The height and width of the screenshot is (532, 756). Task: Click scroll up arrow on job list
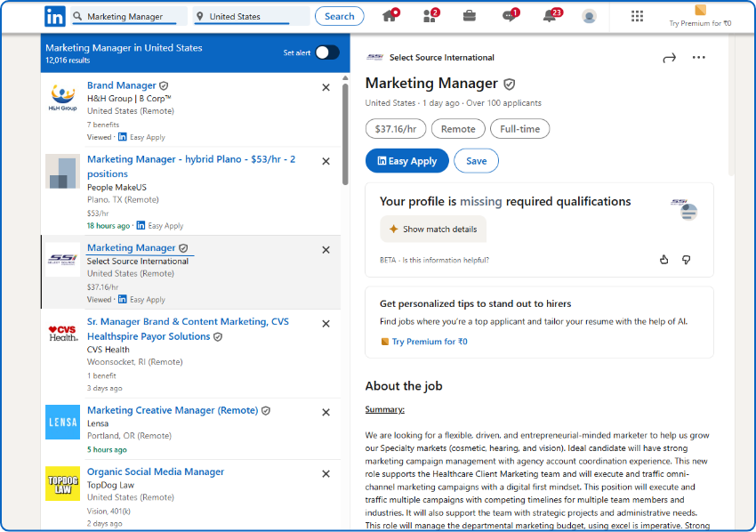345,77
